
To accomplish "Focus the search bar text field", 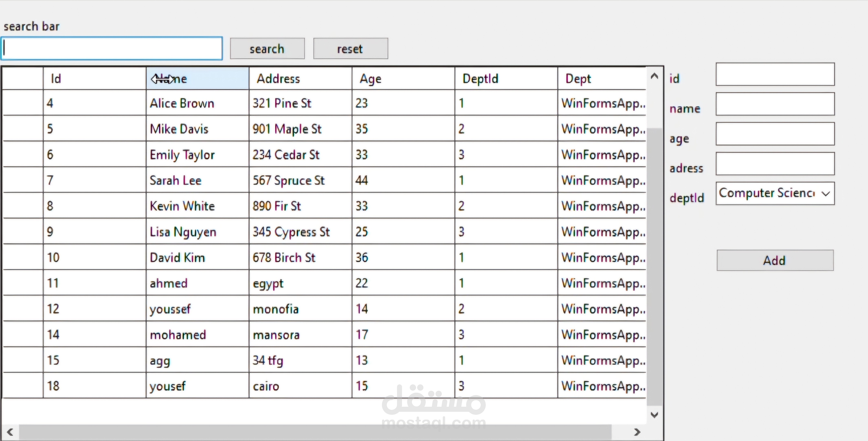I will (112, 49).
